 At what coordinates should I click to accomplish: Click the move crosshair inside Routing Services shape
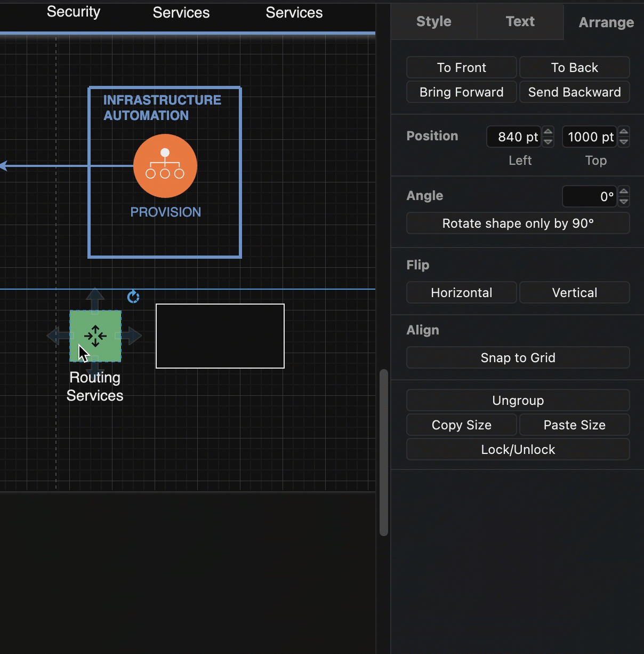[x=95, y=336]
